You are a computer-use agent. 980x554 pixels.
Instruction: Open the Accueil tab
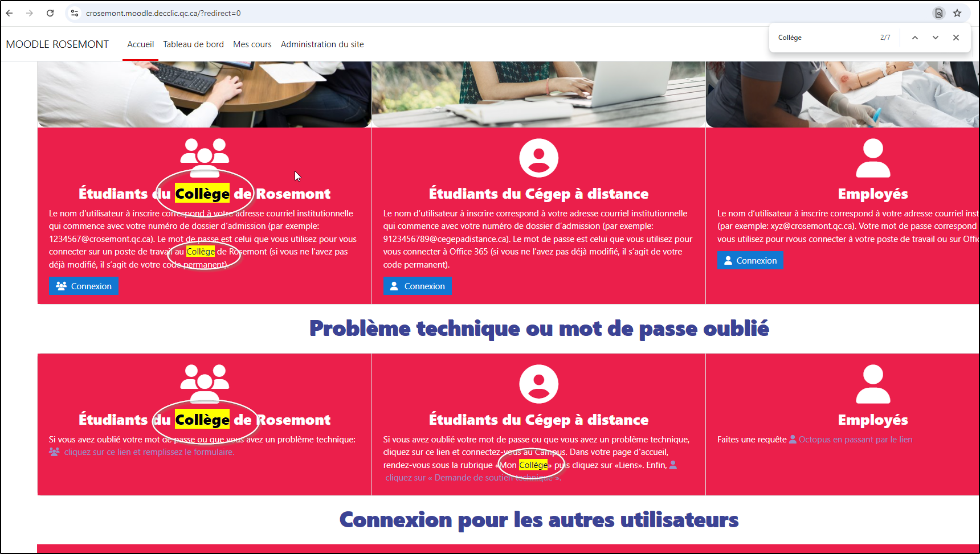(141, 44)
